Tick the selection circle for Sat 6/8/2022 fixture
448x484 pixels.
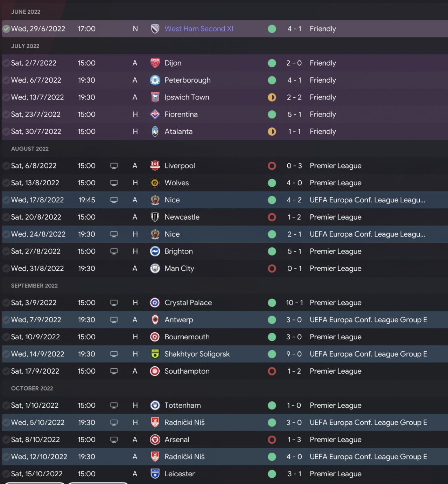[6, 166]
